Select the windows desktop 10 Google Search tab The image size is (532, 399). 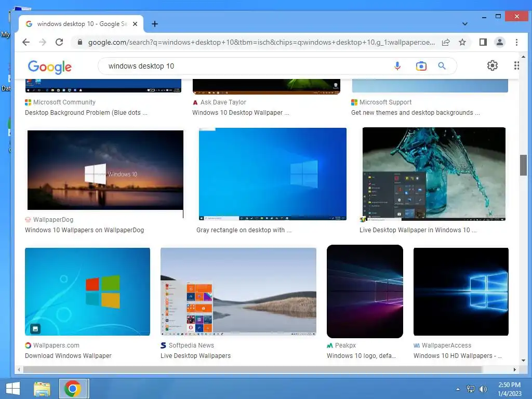pos(81,24)
